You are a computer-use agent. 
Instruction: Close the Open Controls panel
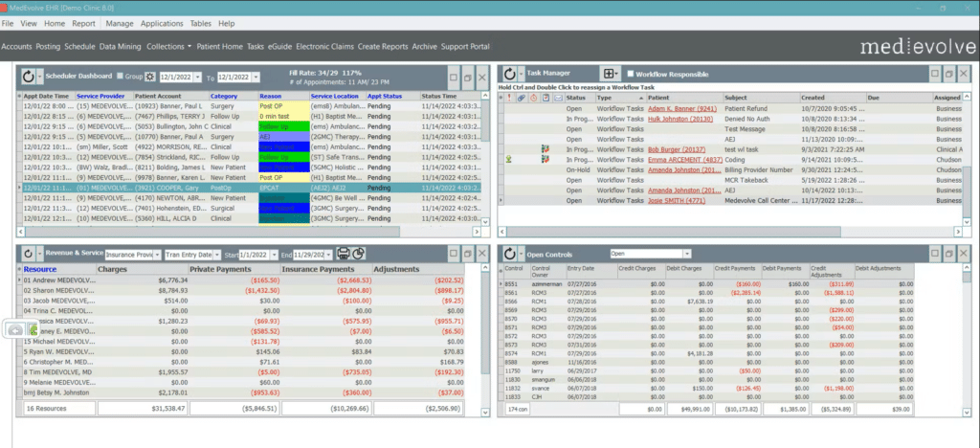click(x=964, y=253)
